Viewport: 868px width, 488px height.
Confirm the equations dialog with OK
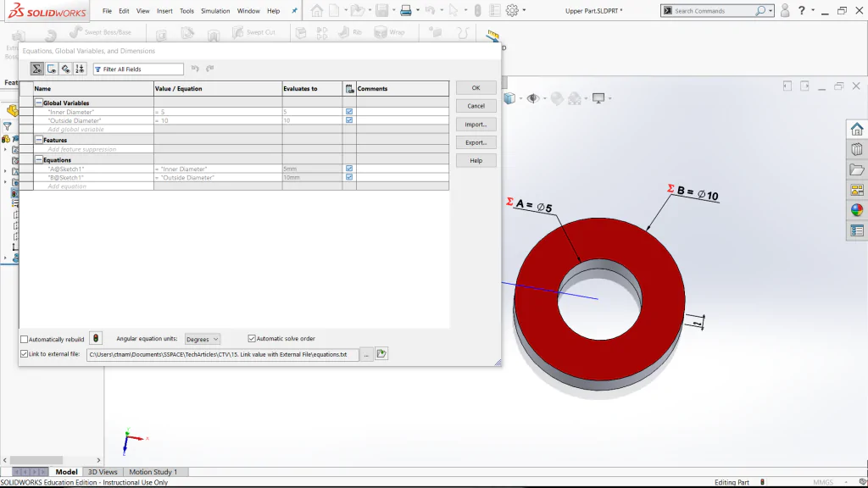click(x=476, y=88)
